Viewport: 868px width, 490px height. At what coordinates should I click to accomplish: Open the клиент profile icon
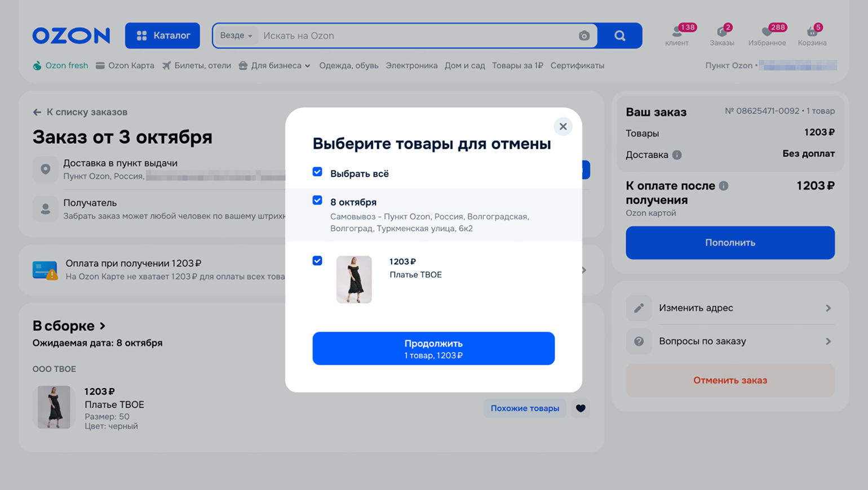coord(677,35)
